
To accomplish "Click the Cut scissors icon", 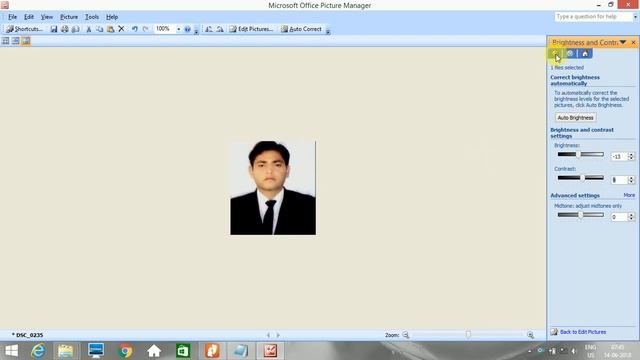I will tap(89, 29).
